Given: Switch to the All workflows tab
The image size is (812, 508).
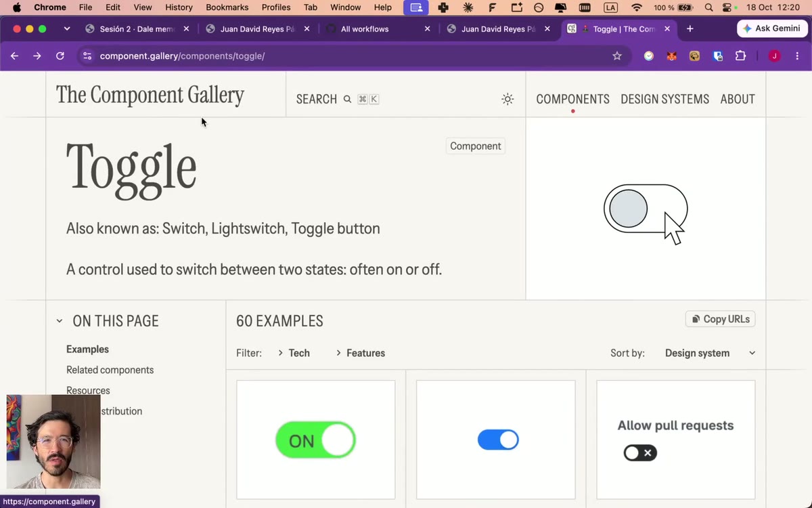Looking at the screenshot, I should click(x=378, y=29).
